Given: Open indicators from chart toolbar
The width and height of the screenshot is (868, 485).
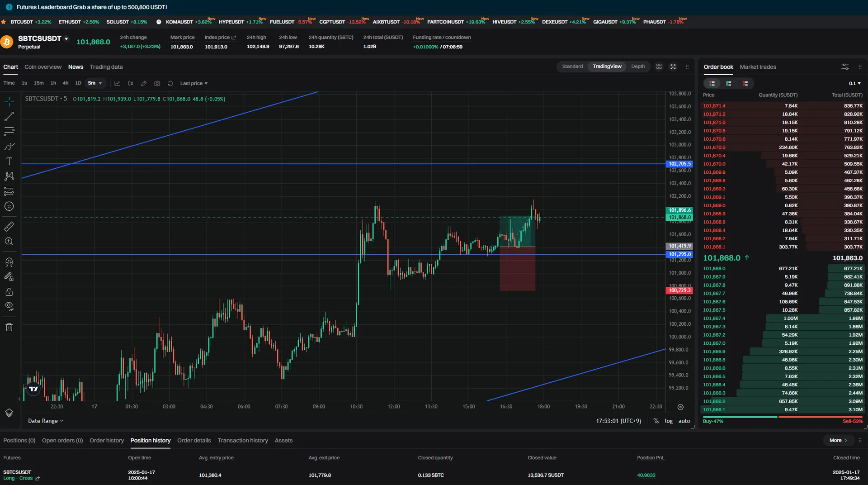Looking at the screenshot, I should (x=117, y=83).
